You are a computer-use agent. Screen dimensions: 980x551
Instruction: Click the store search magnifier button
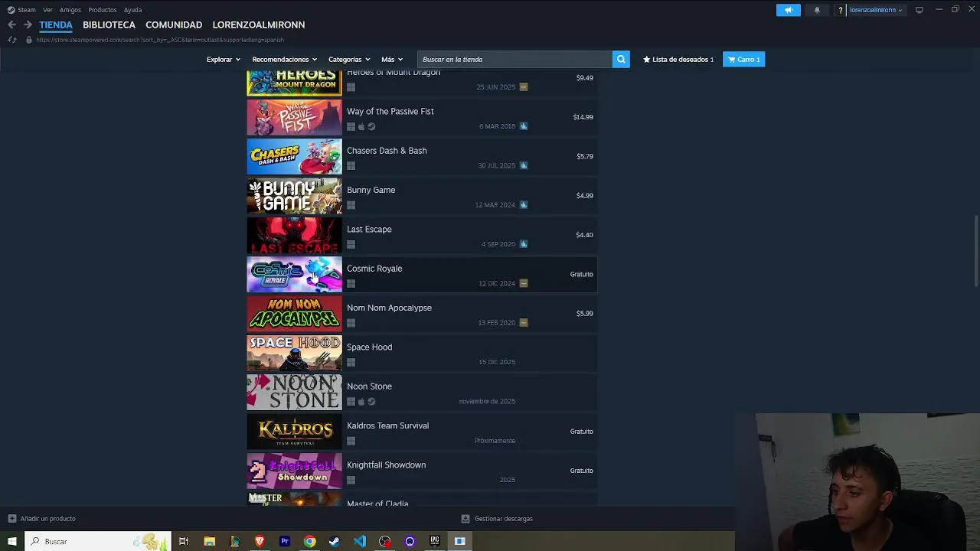621,59
